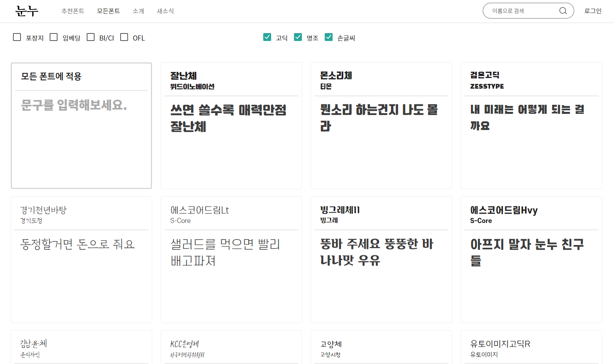614x364 pixels.
Task: Click the ZESSTYPE maker name
Action: [x=487, y=86]
